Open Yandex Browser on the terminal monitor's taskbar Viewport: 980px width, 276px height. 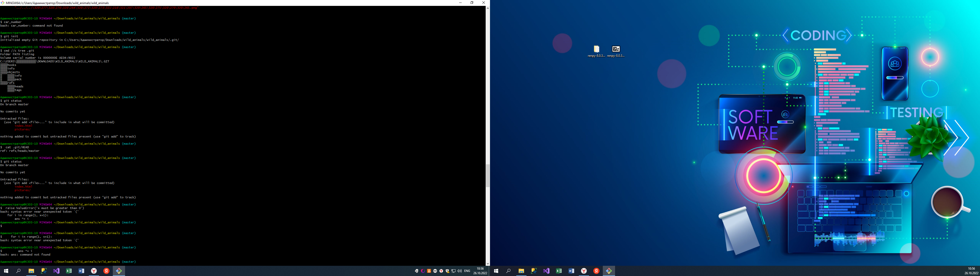[94, 271]
